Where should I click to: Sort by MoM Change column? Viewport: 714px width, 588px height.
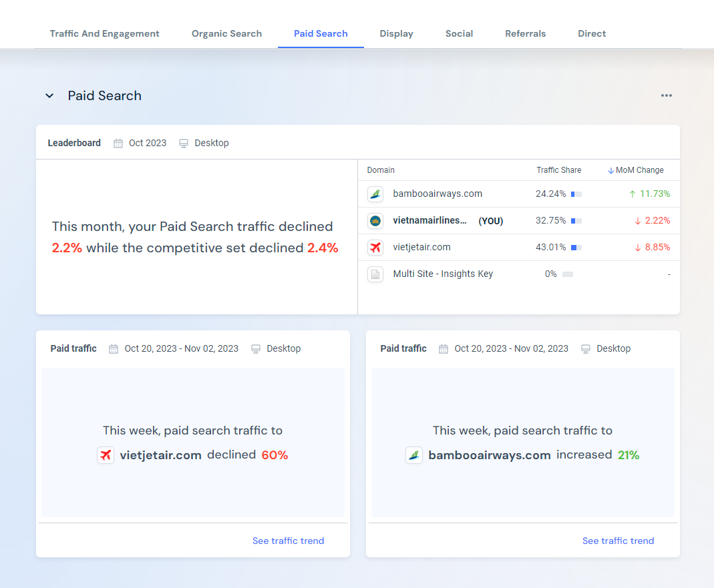[636, 170]
